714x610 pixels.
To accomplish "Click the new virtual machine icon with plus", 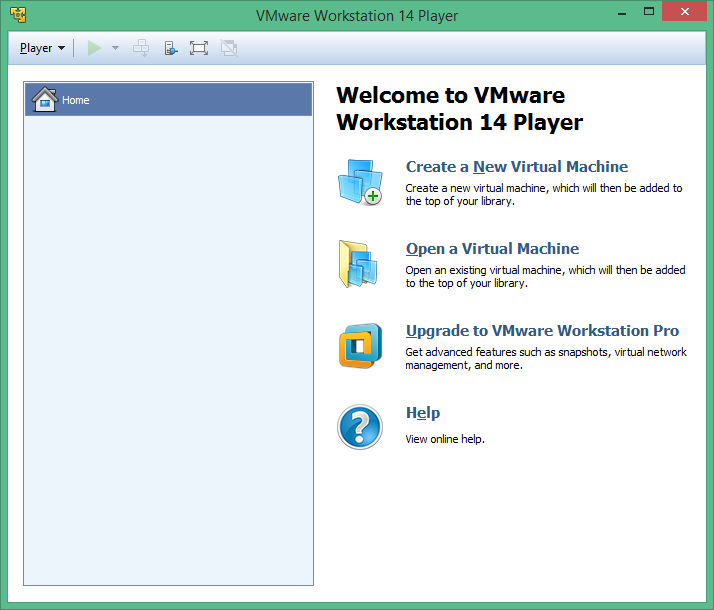I will tap(360, 182).
